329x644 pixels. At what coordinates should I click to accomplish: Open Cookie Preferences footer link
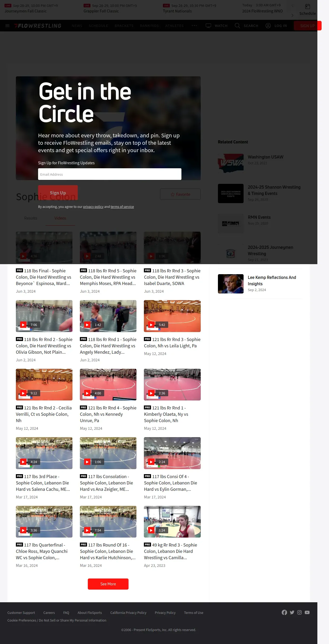coord(57,620)
